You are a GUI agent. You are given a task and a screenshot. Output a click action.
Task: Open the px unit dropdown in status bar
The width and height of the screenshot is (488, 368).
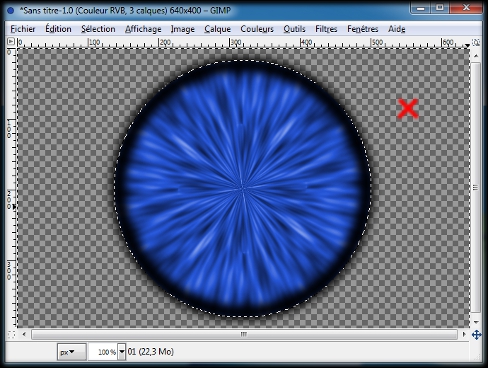[x=72, y=352]
